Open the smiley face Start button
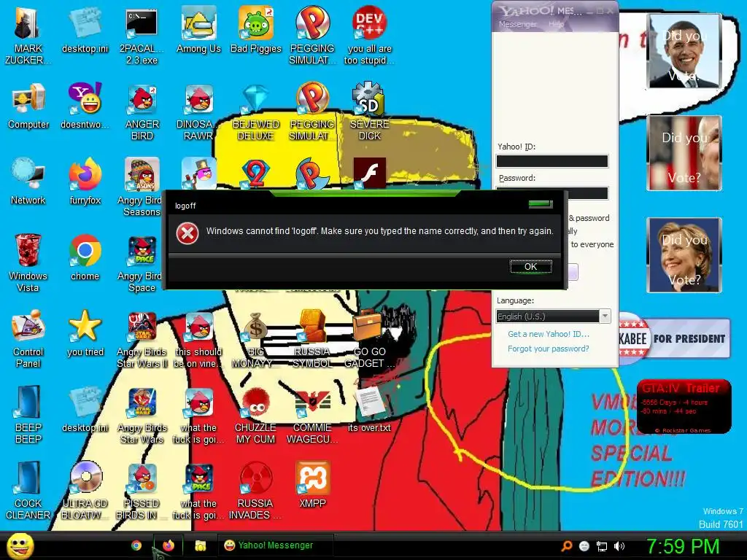The width and height of the screenshot is (747, 560). coord(20,546)
